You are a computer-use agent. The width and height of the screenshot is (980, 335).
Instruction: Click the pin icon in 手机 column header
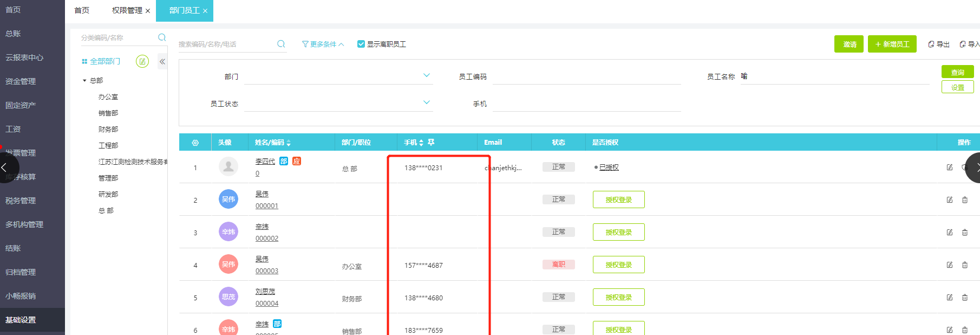(x=431, y=143)
